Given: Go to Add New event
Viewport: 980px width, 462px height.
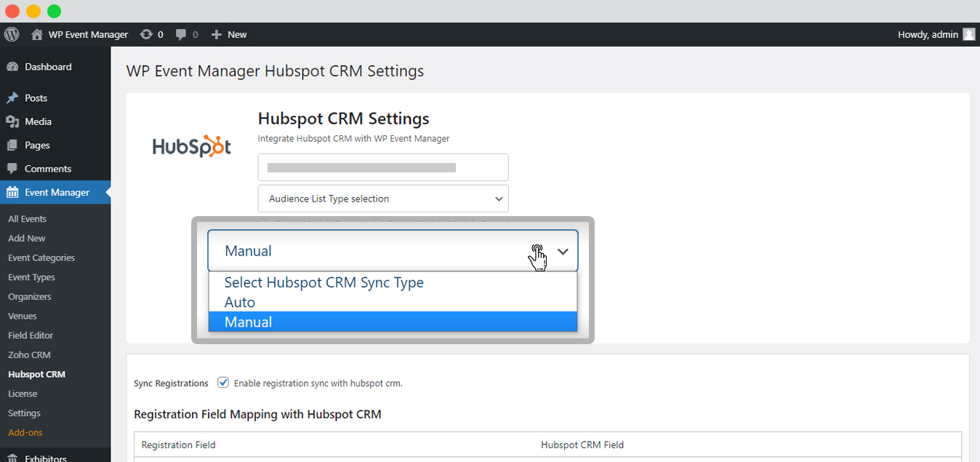Looking at the screenshot, I should pos(27,239).
